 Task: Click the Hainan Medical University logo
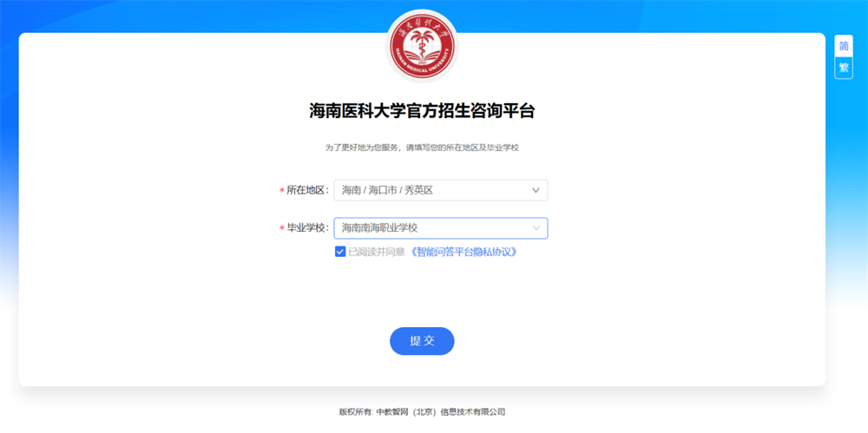423,46
